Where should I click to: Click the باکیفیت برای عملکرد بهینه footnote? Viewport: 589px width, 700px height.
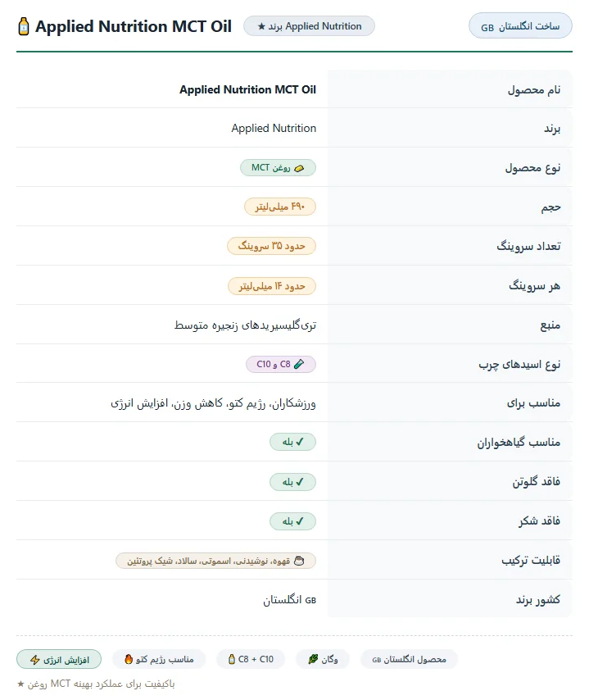coord(96,684)
